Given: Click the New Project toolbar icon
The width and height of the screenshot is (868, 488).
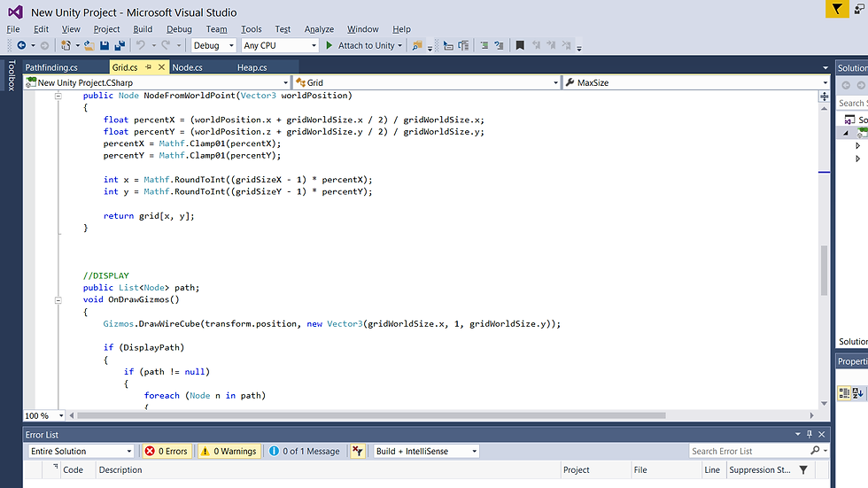Looking at the screenshot, I should pyautogui.click(x=66, y=45).
